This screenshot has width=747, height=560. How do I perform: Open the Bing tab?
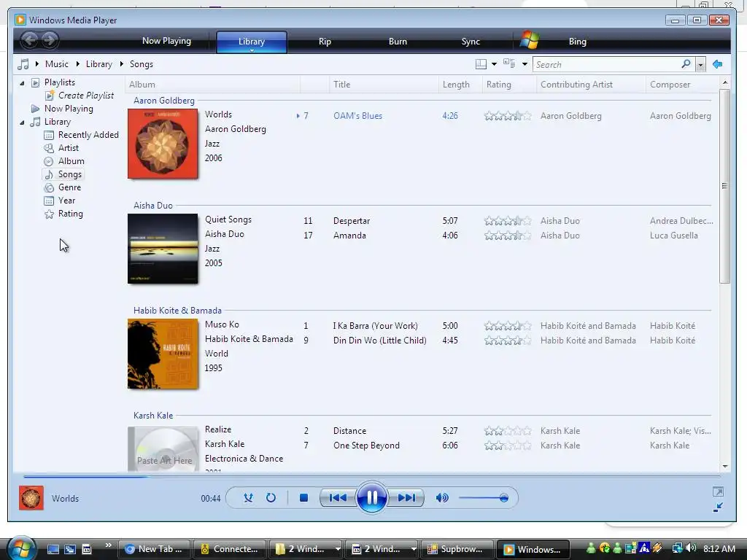point(578,42)
